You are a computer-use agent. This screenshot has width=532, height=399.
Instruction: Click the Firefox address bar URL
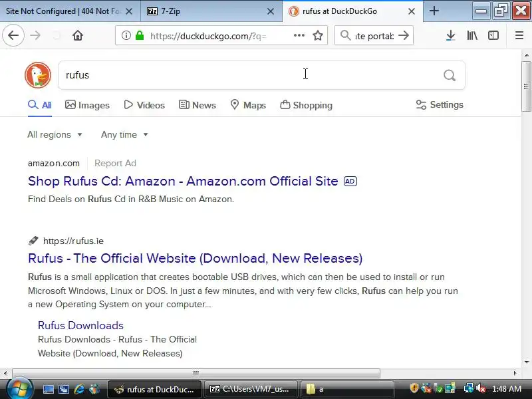click(208, 36)
